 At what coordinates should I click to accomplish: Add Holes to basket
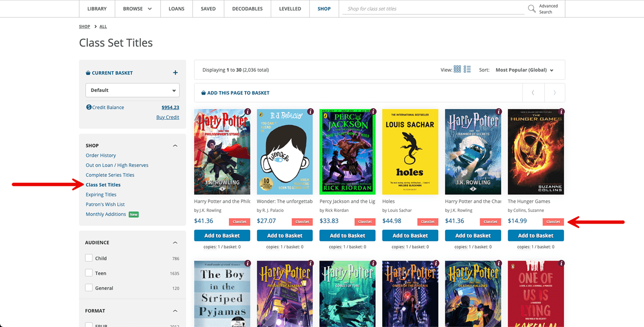[410, 236]
